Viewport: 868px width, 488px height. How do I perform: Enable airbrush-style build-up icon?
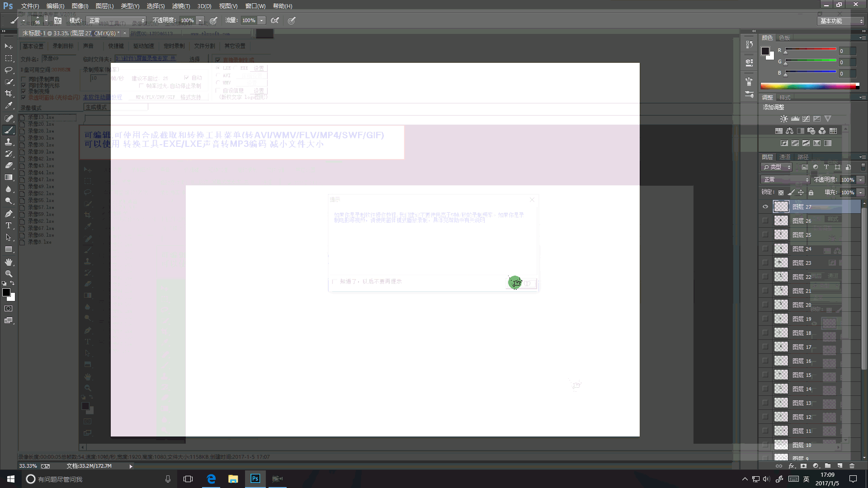click(275, 20)
